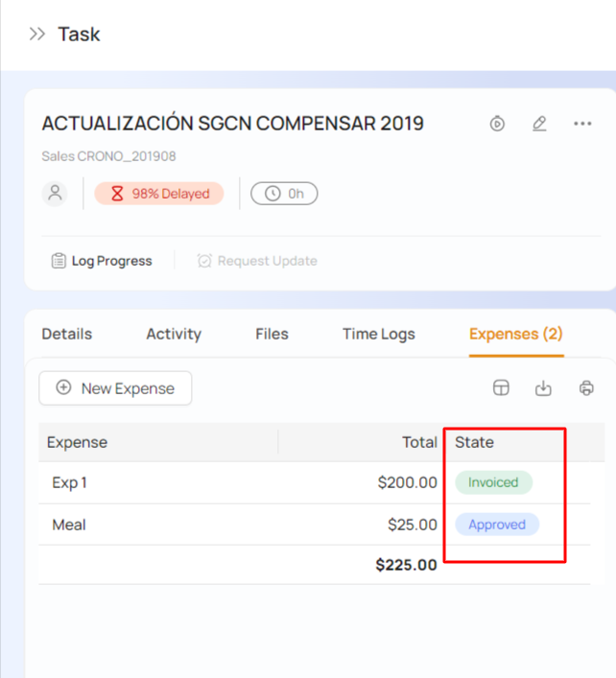
Task: Add a New Expense
Action: (115, 388)
